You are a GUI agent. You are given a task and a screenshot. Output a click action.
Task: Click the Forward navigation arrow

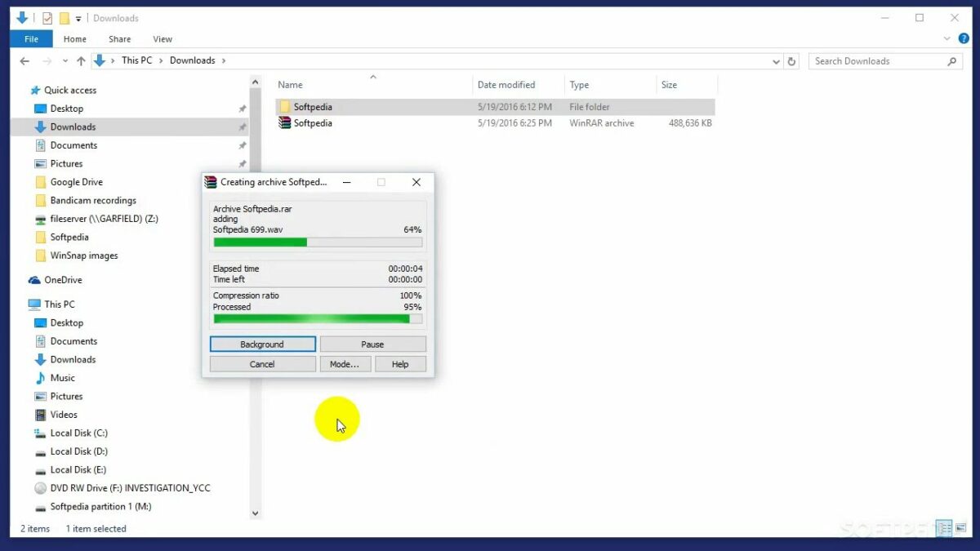coord(47,61)
